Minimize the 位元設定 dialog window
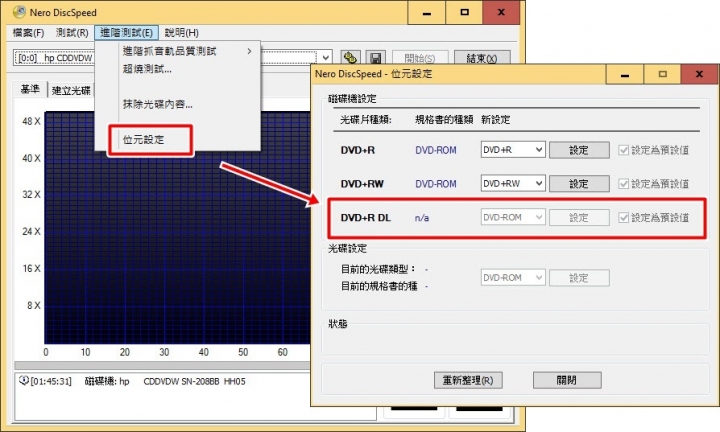Viewport: 720px width, 432px height. tap(624, 74)
